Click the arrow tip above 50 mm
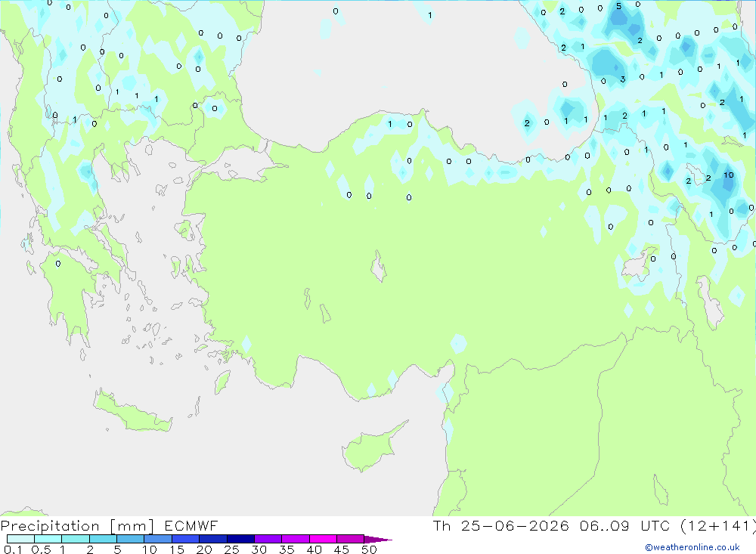The width and height of the screenshot is (756, 554). point(378,539)
